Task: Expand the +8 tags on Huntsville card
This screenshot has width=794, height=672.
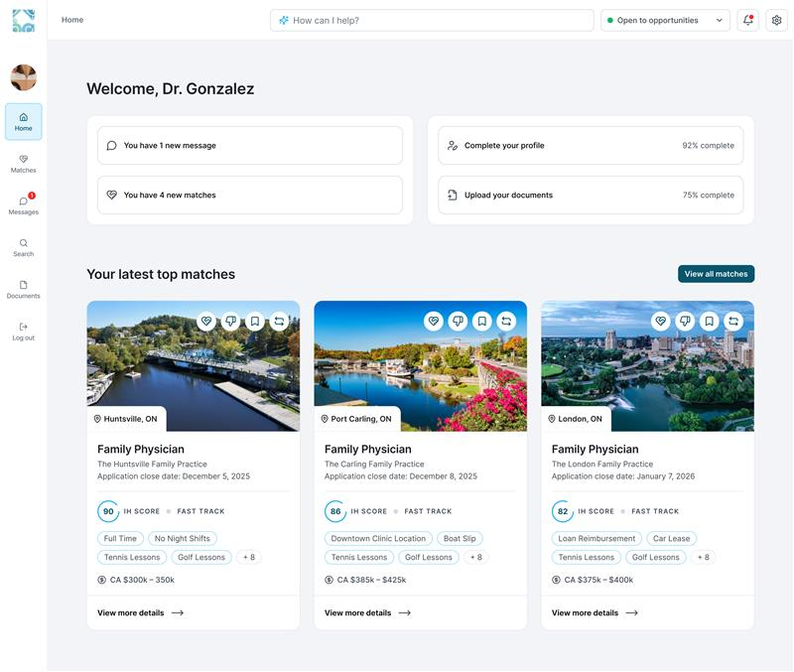Action: 249,557
